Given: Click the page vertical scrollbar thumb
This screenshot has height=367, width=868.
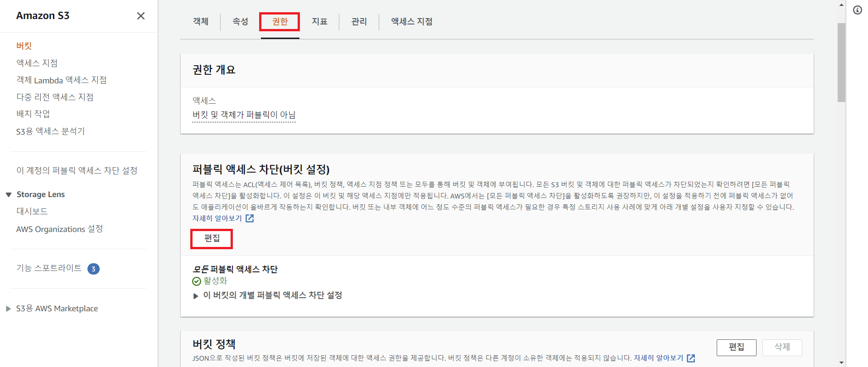Looking at the screenshot, I should [841, 63].
